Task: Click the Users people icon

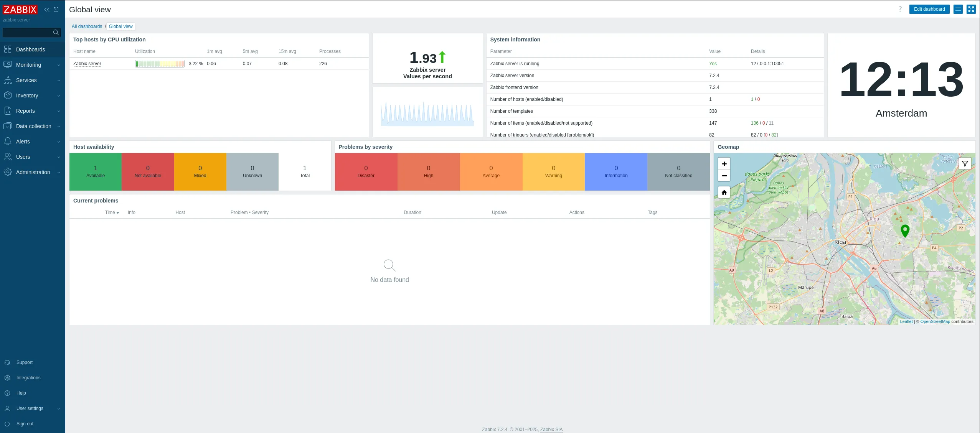Action: pyautogui.click(x=8, y=156)
